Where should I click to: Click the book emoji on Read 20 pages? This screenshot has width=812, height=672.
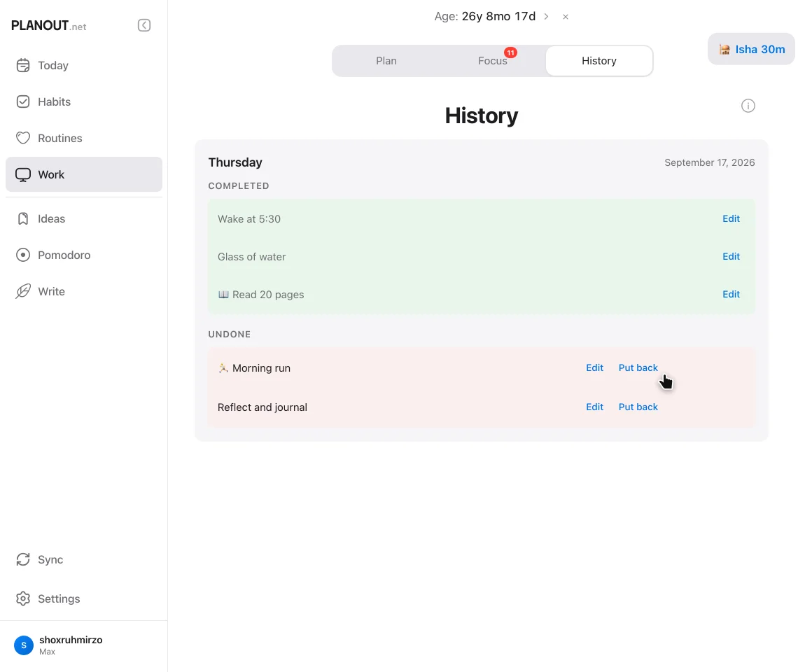pos(223,294)
